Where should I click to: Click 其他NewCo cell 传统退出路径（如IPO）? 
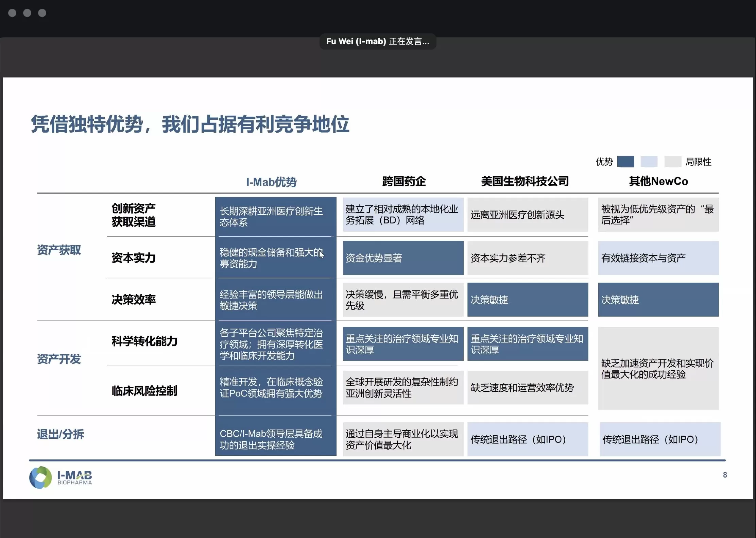coord(660,439)
